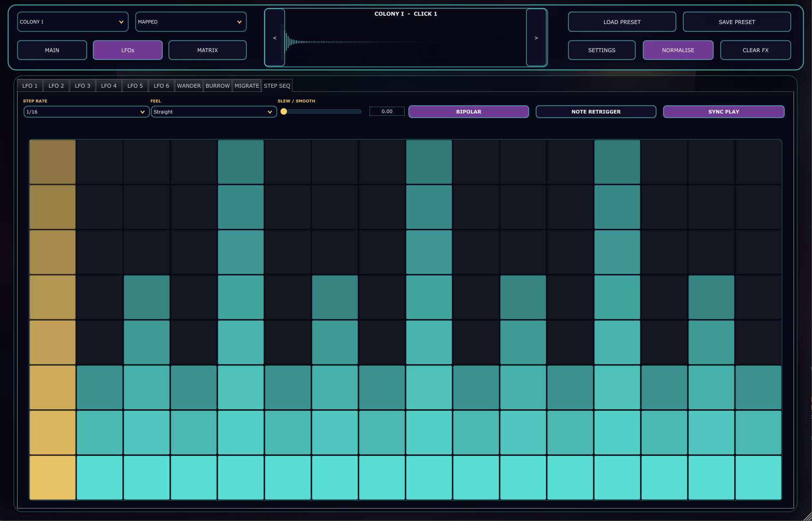The width and height of the screenshot is (812, 521).
Task: Switch to the LFO 1 tab
Action: coord(30,86)
